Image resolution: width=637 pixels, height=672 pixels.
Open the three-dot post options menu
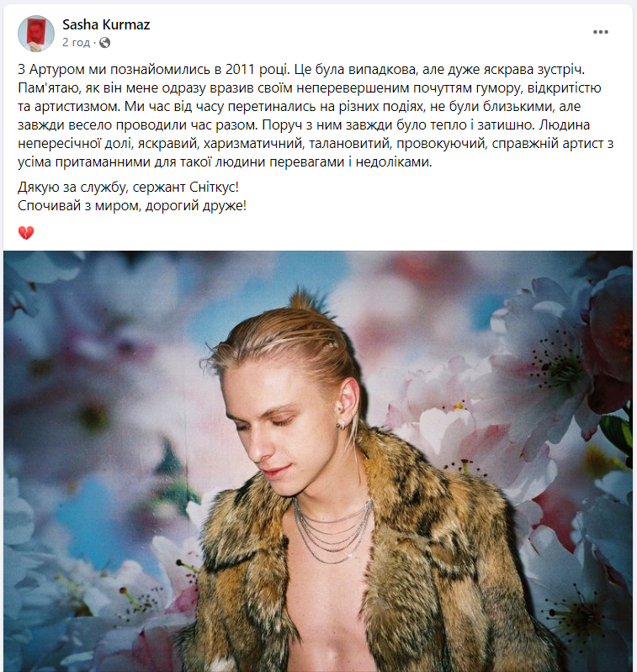click(601, 32)
